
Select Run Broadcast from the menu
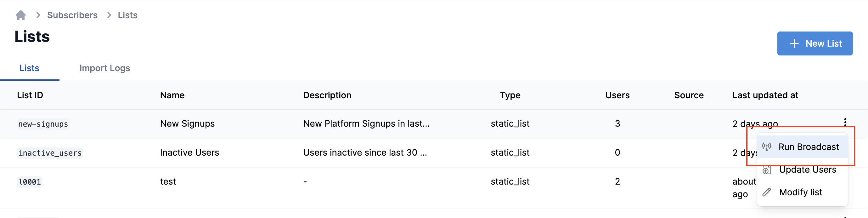pos(808,147)
